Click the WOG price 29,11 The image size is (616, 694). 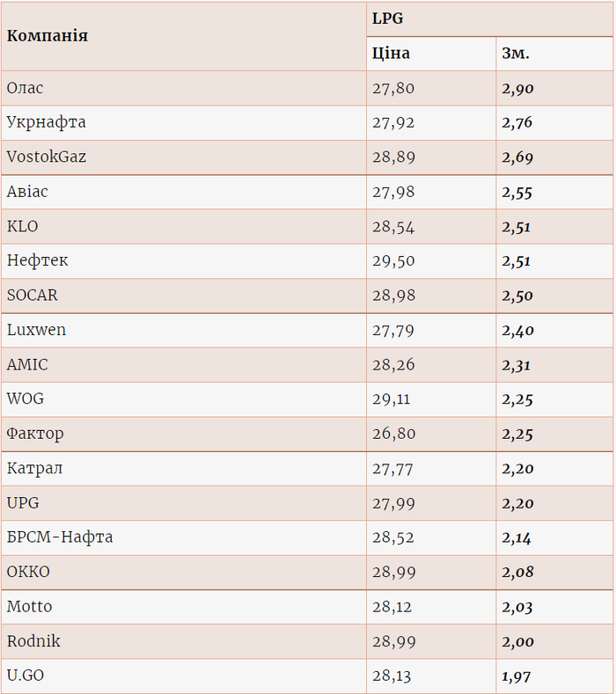pyautogui.click(x=392, y=399)
